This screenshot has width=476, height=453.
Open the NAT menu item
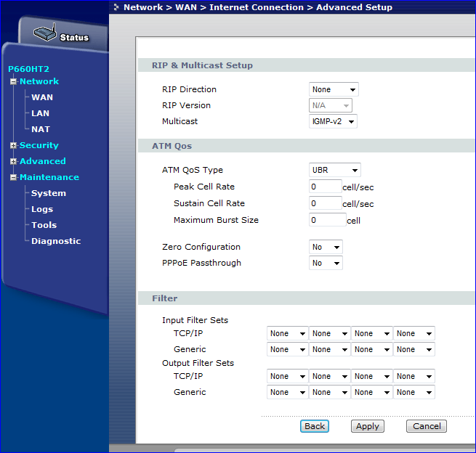tap(41, 129)
